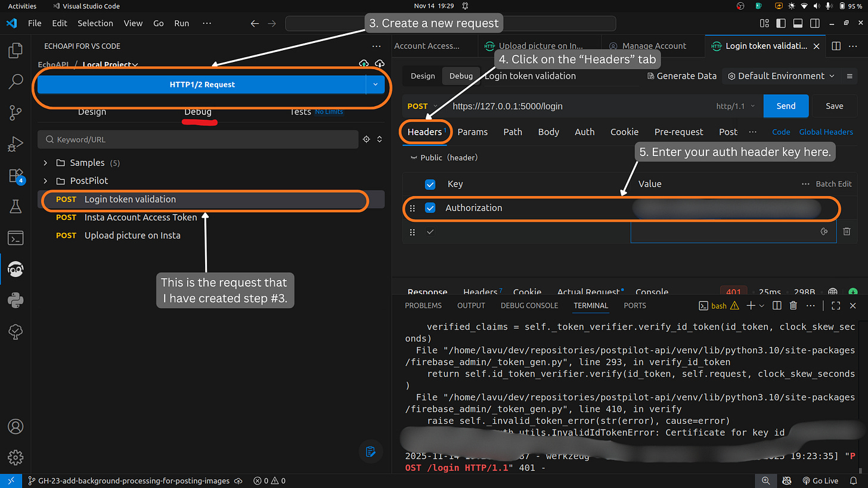The image size is (868, 488).
Task: Switch to the Auth tab
Action: click(x=584, y=132)
